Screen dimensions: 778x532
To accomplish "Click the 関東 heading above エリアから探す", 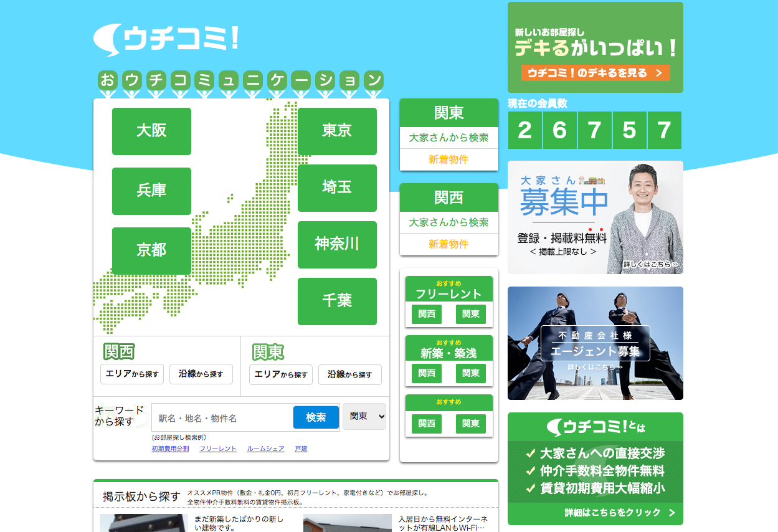I will (268, 353).
